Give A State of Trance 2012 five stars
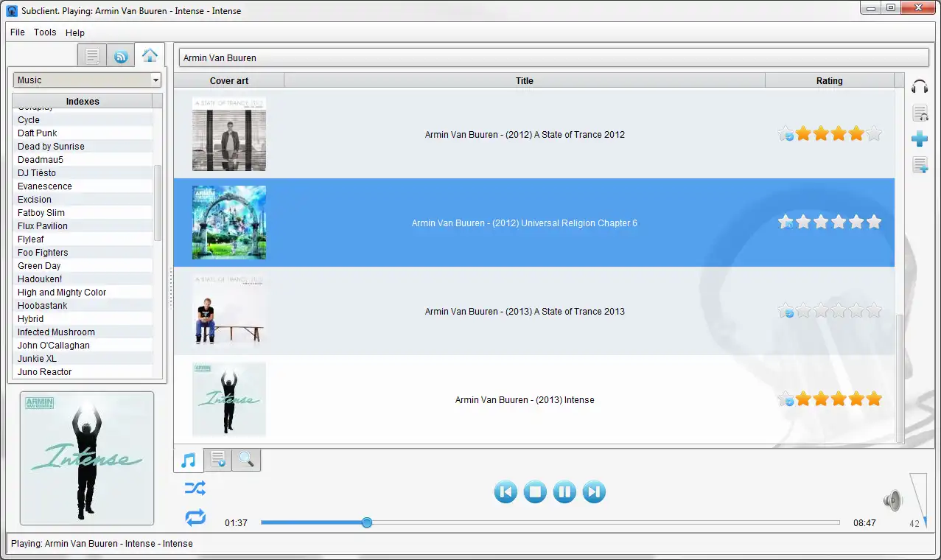Image resolution: width=941 pixels, height=560 pixels. tap(873, 133)
